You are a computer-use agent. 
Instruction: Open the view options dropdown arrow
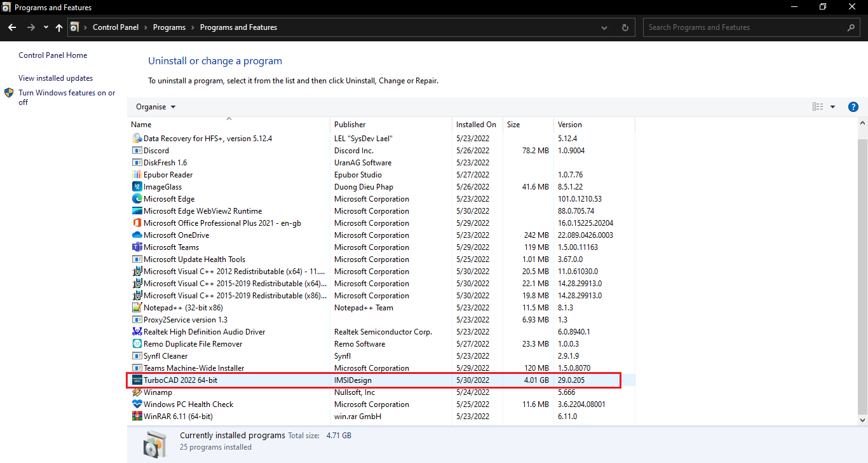click(832, 107)
